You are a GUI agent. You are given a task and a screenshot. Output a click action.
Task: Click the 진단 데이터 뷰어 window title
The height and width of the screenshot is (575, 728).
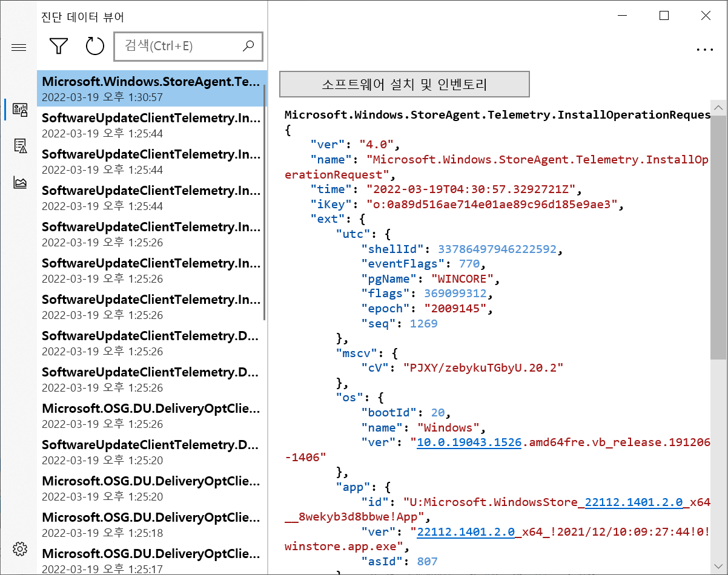(x=82, y=18)
